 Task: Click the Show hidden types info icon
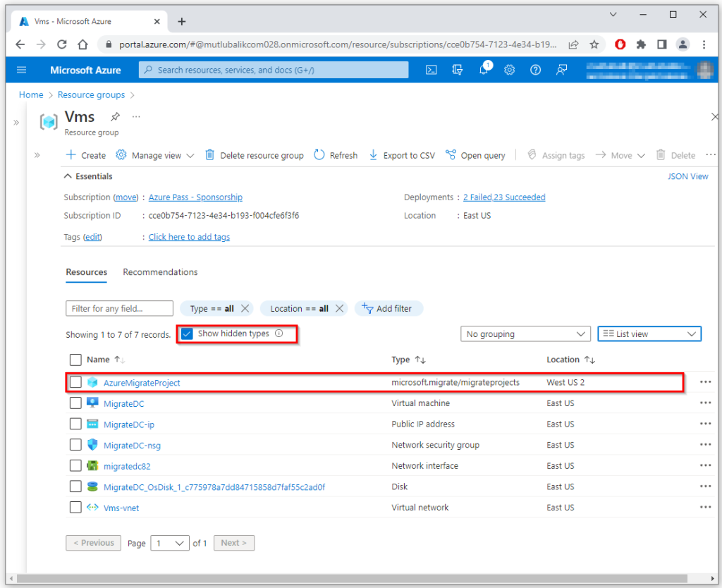click(x=279, y=333)
